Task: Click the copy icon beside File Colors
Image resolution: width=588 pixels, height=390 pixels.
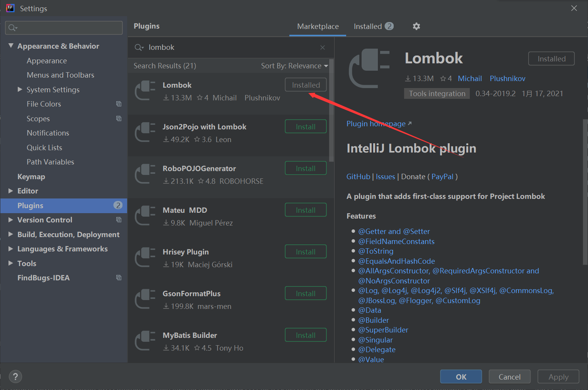Action: coord(119,104)
